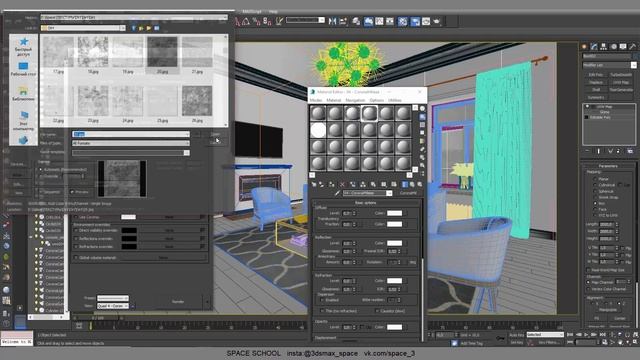Click the UVW Map modifier button

(x=621, y=82)
